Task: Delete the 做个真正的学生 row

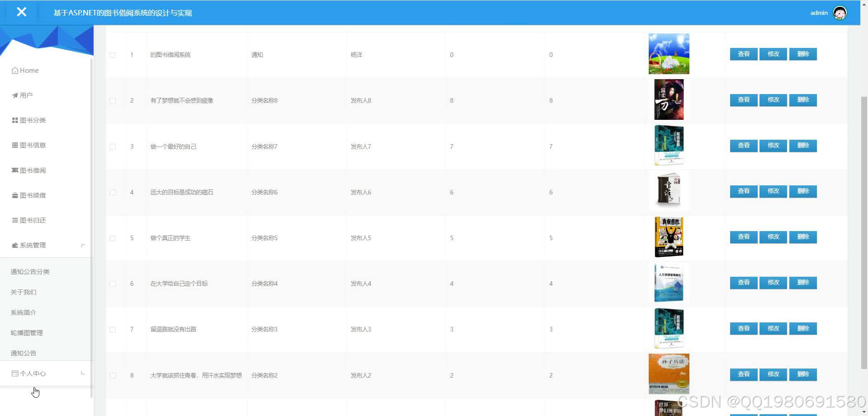Action: [x=803, y=237]
